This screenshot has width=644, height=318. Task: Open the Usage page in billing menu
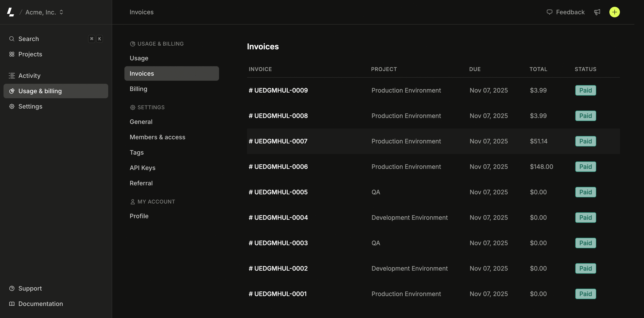[x=139, y=58]
